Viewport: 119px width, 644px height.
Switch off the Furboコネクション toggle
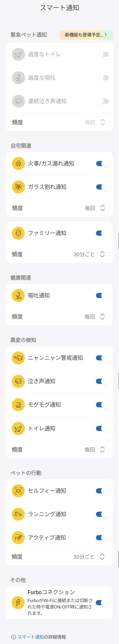(102, 603)
